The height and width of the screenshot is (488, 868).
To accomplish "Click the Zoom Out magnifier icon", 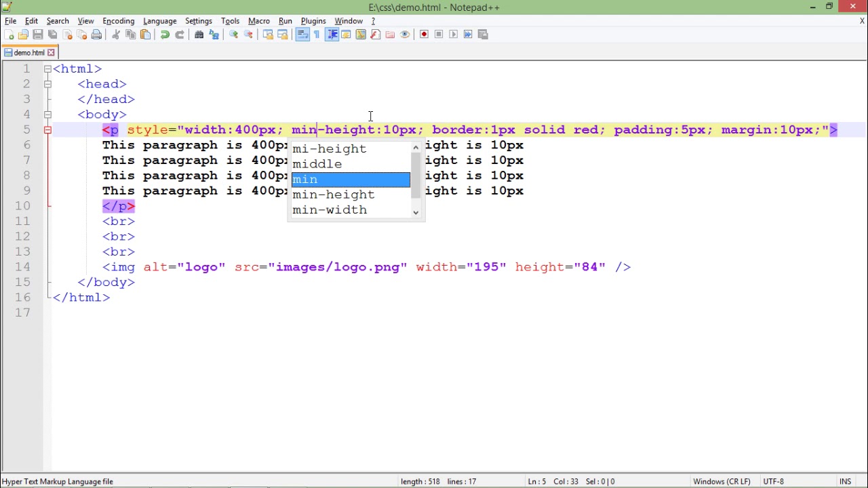I will point(248,35).
